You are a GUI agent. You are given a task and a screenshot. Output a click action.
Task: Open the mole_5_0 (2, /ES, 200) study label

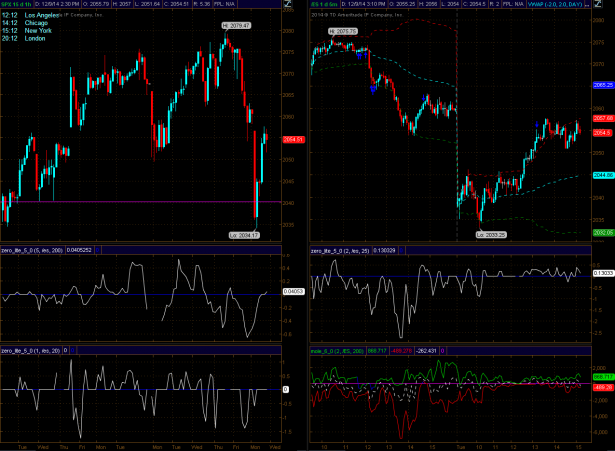(x=337, y=351)
